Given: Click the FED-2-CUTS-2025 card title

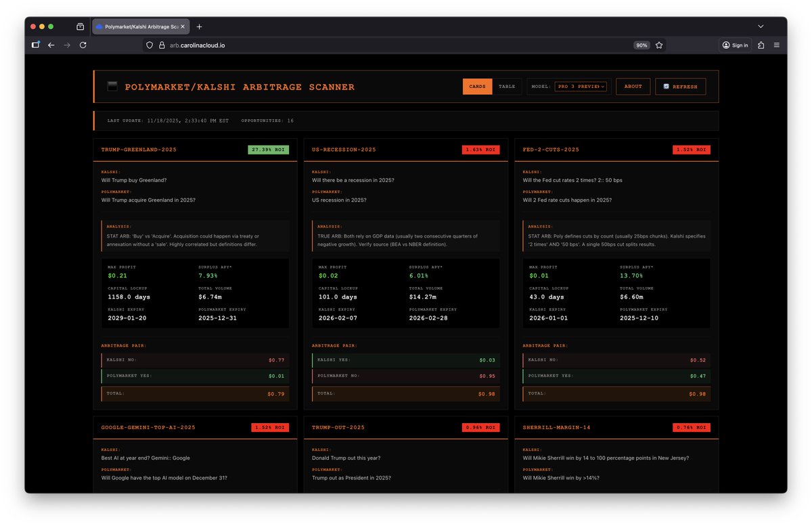Looking at the screenshot, I should (551, 150).
